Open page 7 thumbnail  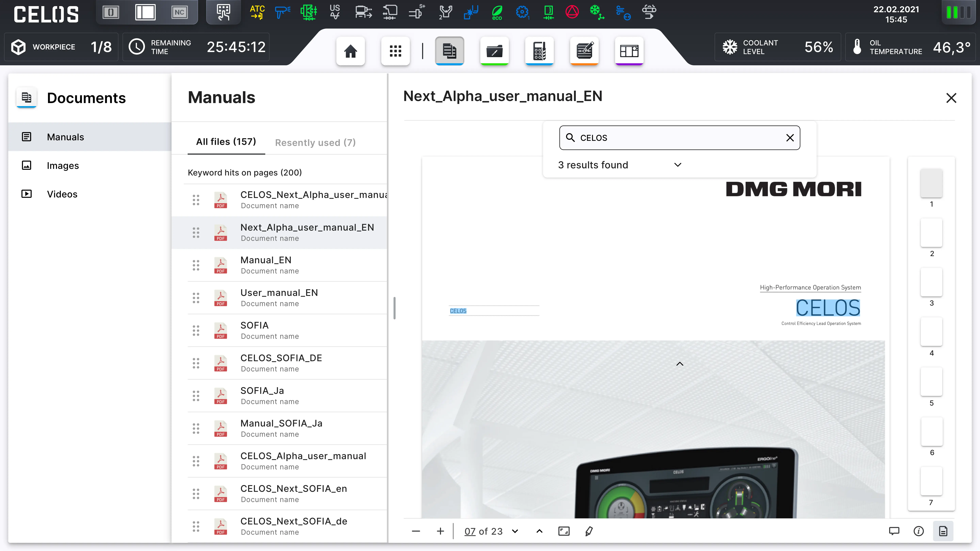[x=931, y=481]
